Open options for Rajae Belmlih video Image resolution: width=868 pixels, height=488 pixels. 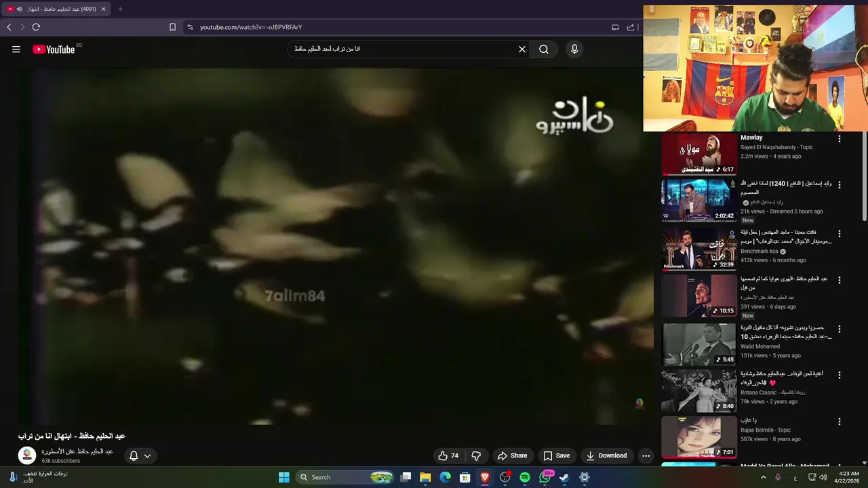(x=840, y=422)
